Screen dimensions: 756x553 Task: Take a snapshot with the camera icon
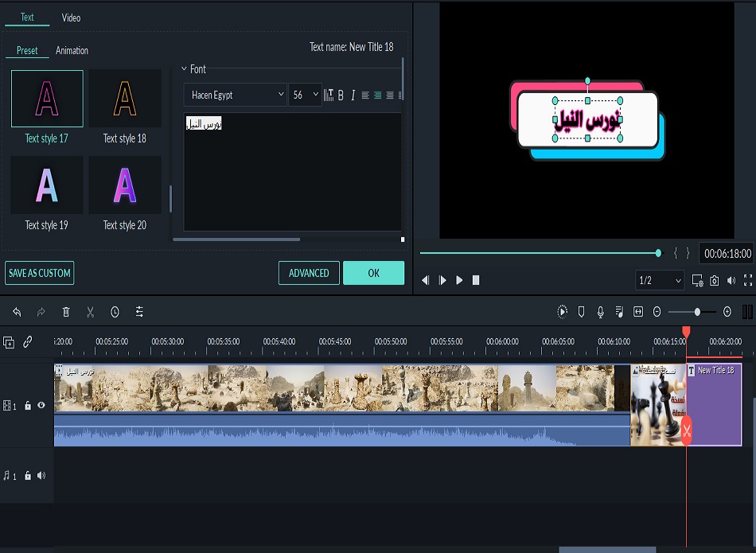[715, 281]
